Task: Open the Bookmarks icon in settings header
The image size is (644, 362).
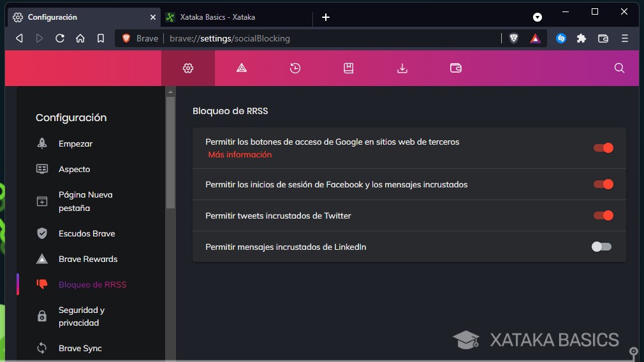Action: pyautogui.click(x=349, y=68)
